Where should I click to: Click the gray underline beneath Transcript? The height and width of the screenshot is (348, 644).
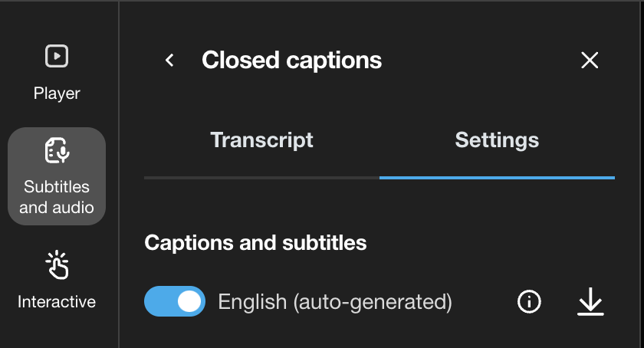pos(261,178)
